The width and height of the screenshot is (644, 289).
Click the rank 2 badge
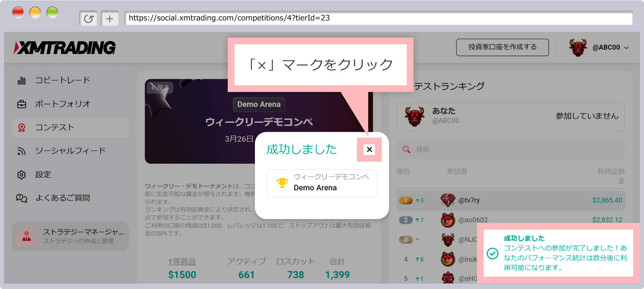(x=406, y=220)
